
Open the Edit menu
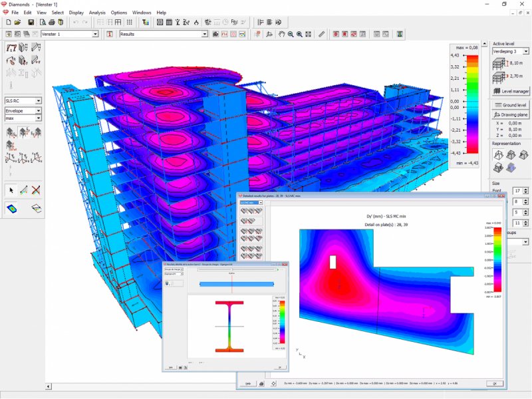click(x=27, y=13)
